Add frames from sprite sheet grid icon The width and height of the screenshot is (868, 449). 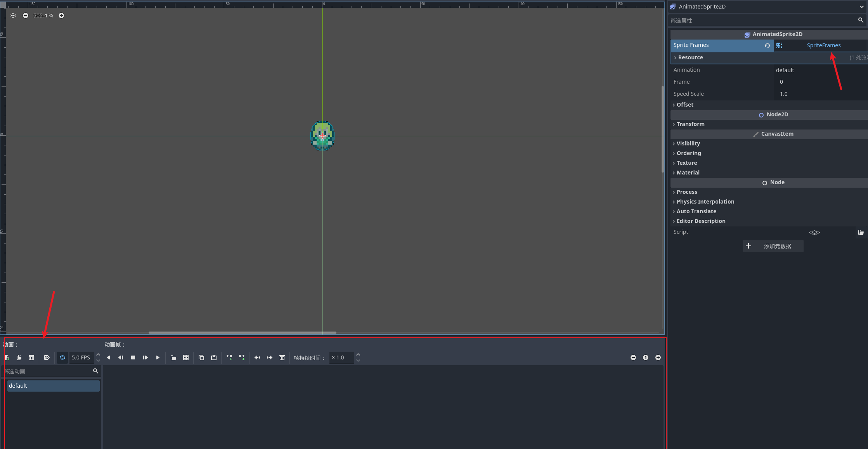pos(186,357)
